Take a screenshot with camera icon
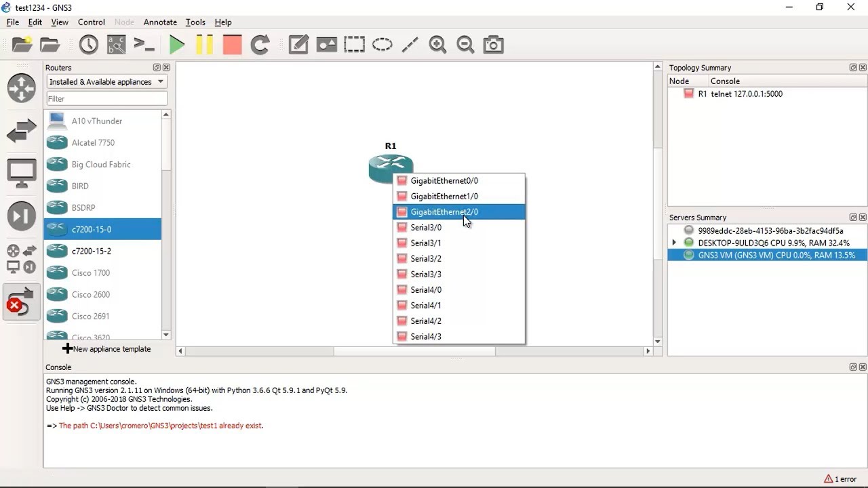Image resolution: width=868 pixels, height=488 pixels. (493, 45)
